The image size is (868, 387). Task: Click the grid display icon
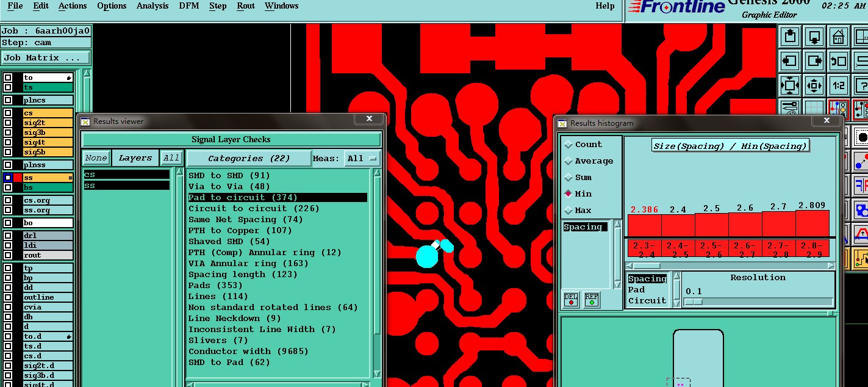[814, 107]
